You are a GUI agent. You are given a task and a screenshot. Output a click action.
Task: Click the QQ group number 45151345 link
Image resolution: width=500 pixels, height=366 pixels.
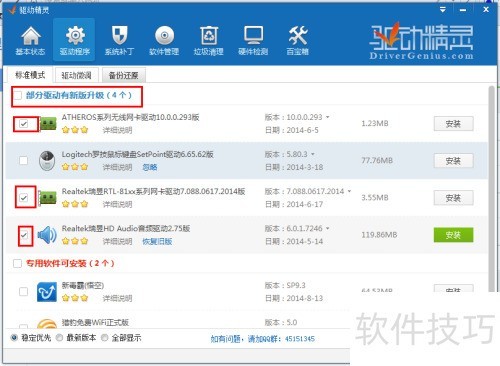click(x=300, y=339)
